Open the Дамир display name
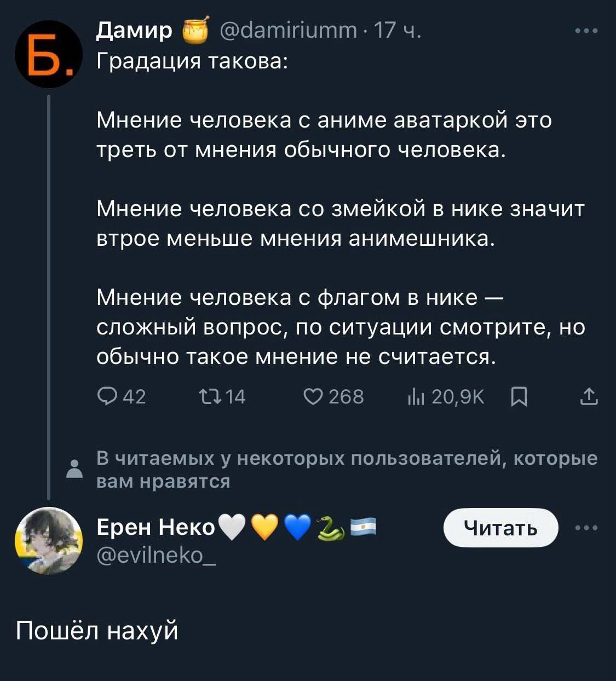The image size is (616, 681). [134, 30]
